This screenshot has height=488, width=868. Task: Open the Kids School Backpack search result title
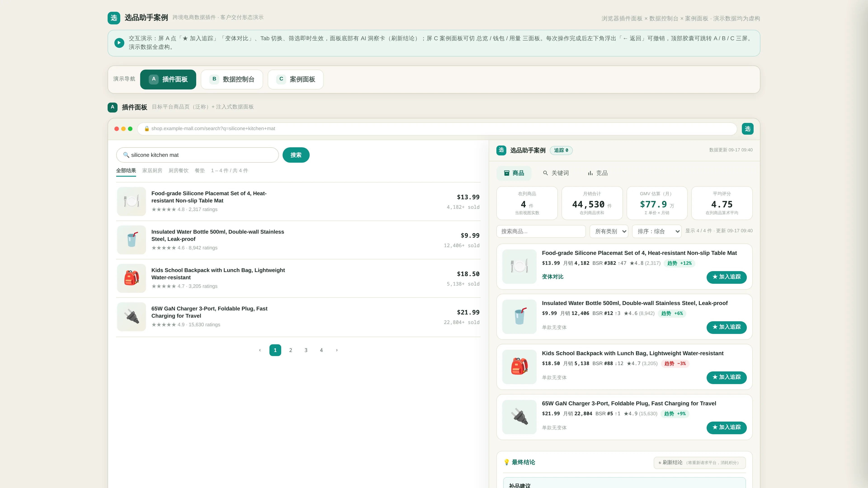[218, 274]
